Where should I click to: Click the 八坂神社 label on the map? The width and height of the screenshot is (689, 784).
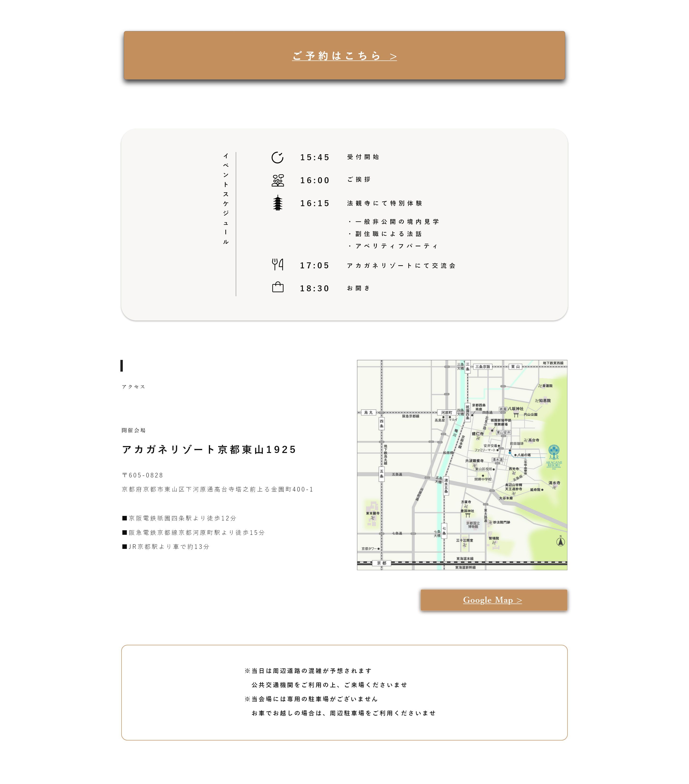(x=516, y=409)
